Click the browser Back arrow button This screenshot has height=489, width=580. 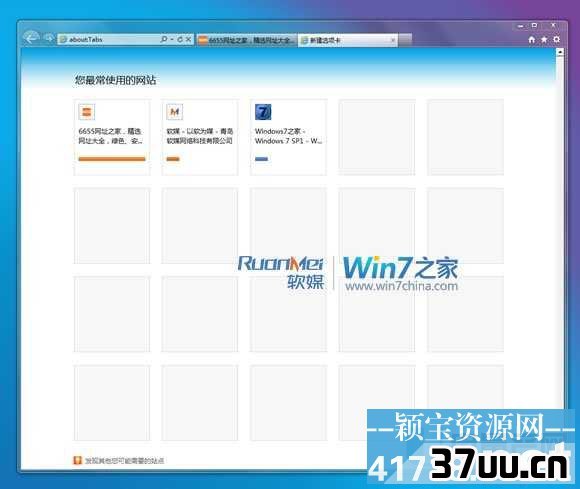(31, 37)
